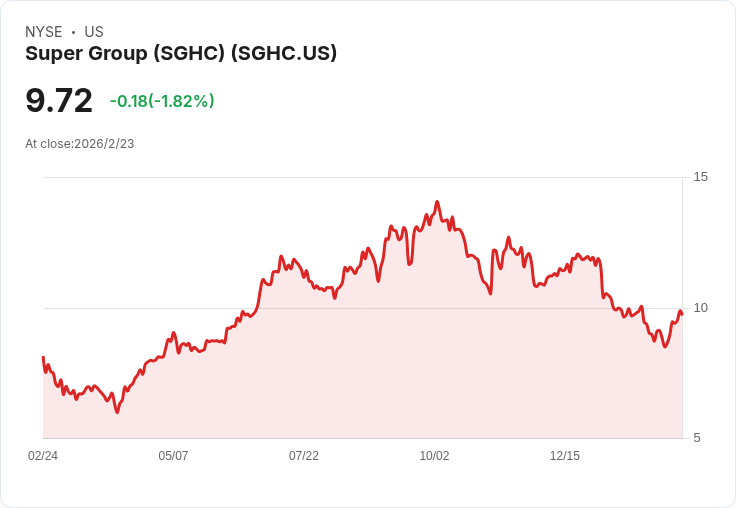This screenshot has height=508, width=736.
Task: Click the 9.72 current price
Action: 59,101
